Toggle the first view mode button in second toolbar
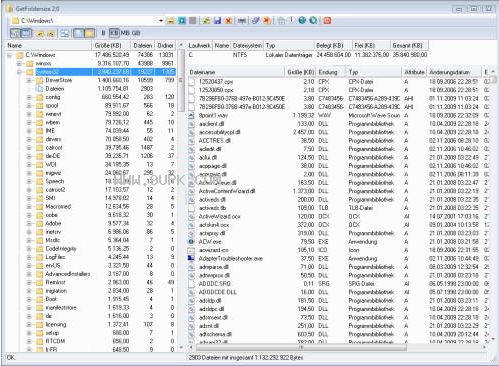Screen dimensions: 499x366 pyautogui.click(x=15, y=33)
